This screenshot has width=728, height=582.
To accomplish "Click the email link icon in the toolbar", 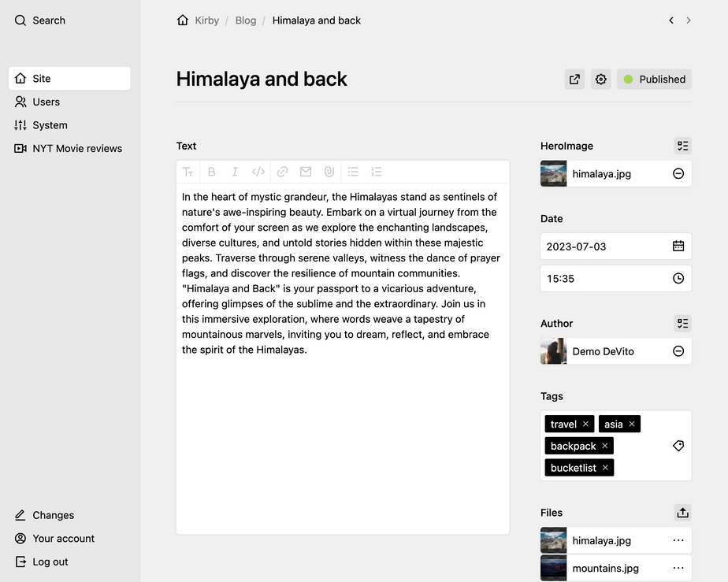I will click(306, 172).
